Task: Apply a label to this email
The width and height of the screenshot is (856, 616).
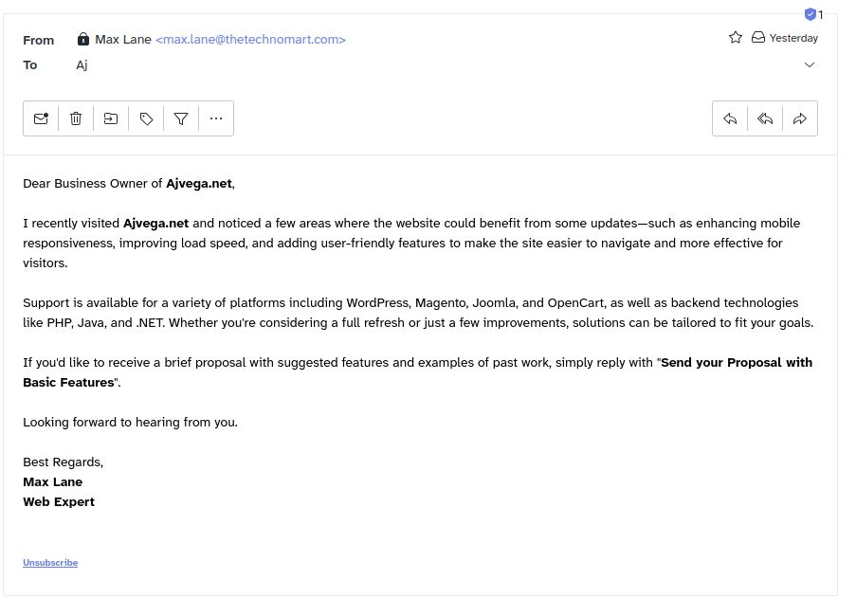Action: pos(146,118)
